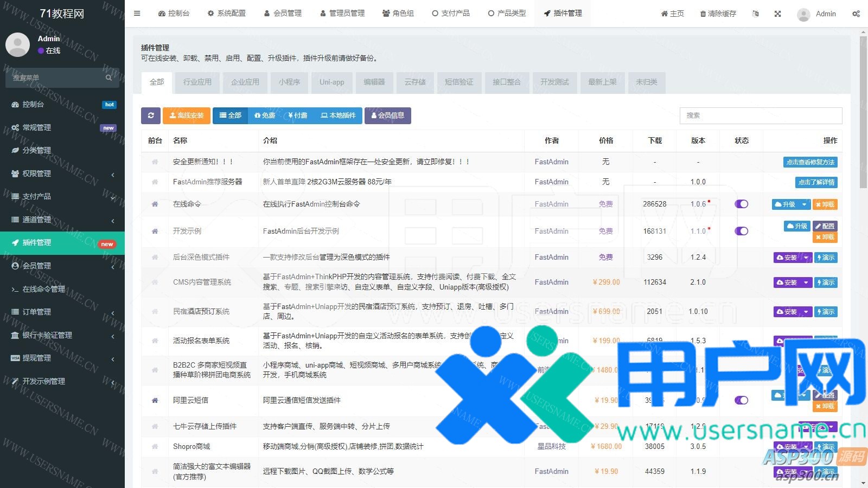
Task: Click home icon in Shopro商城 row
Action: (x=155, y=447)
